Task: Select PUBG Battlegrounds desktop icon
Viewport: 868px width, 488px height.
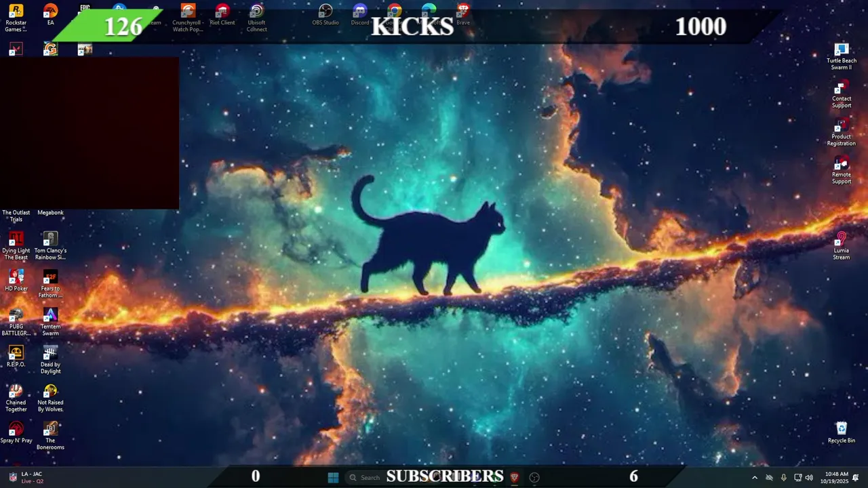Action: [16, 322]
